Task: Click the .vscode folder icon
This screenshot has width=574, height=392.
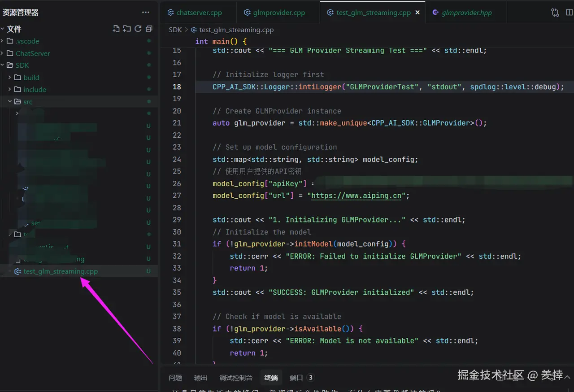Action: point(10,41)
